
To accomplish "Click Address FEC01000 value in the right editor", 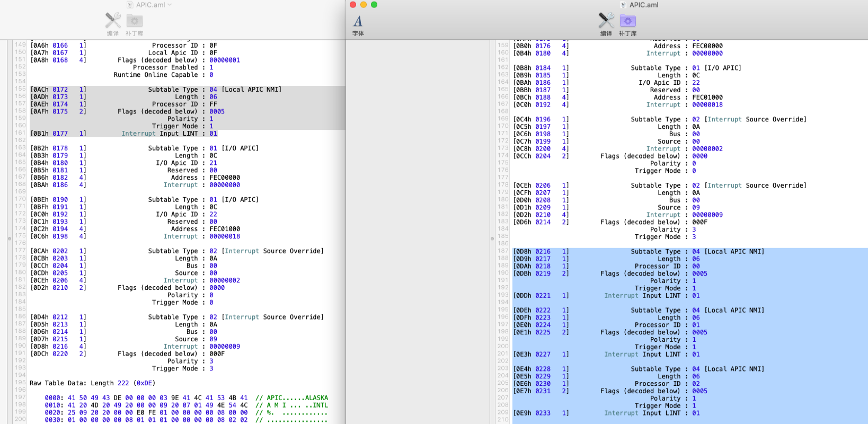I will click(x=707, y=98).
